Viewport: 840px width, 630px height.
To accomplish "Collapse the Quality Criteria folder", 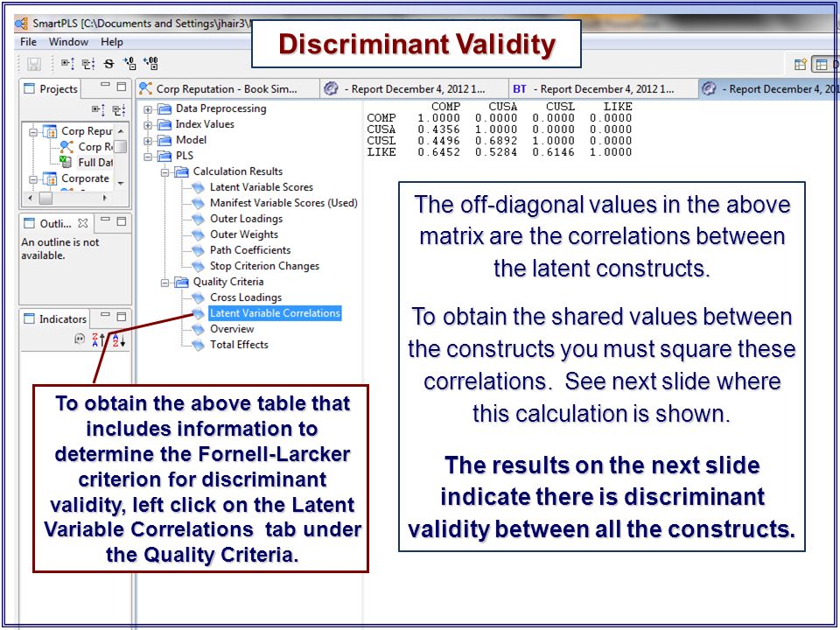I will [x=165, y=283].
